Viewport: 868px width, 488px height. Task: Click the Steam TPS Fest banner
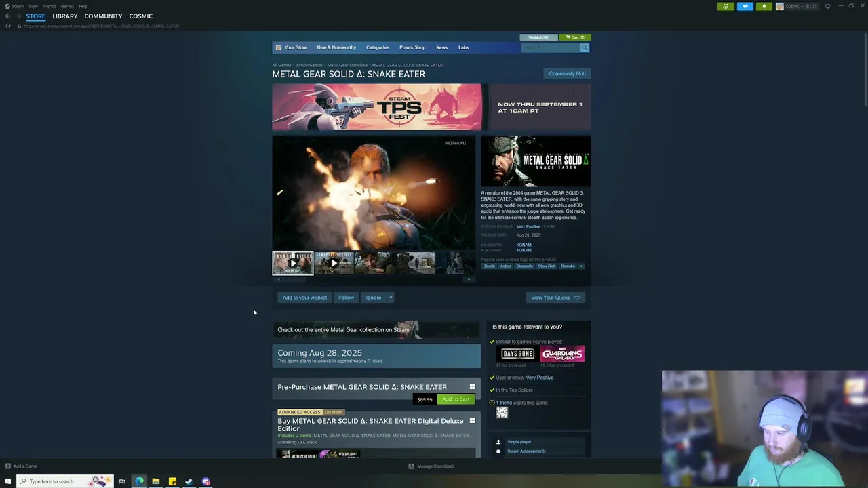coord(431,107)
